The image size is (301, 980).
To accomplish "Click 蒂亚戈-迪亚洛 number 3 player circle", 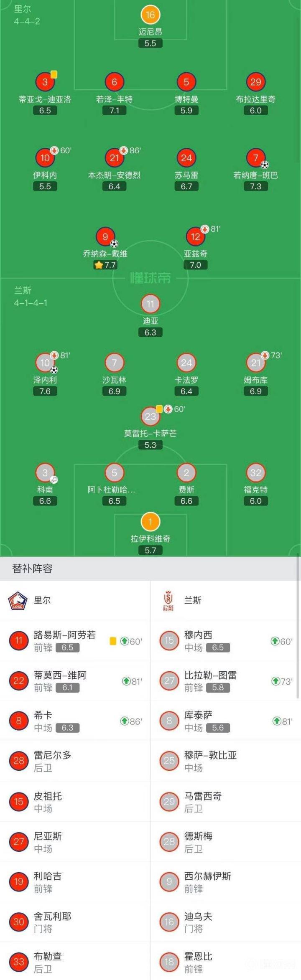I will (x=45, y=82).
